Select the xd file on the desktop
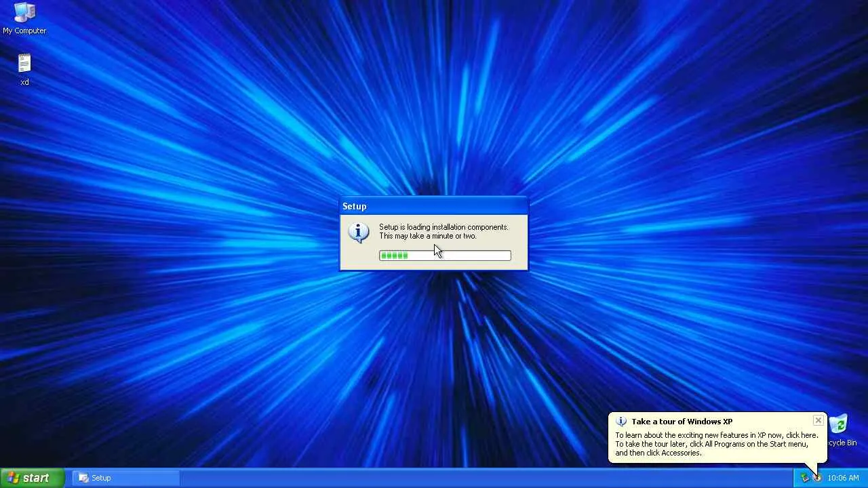This screenshot has width=868, height=488. 24,69
